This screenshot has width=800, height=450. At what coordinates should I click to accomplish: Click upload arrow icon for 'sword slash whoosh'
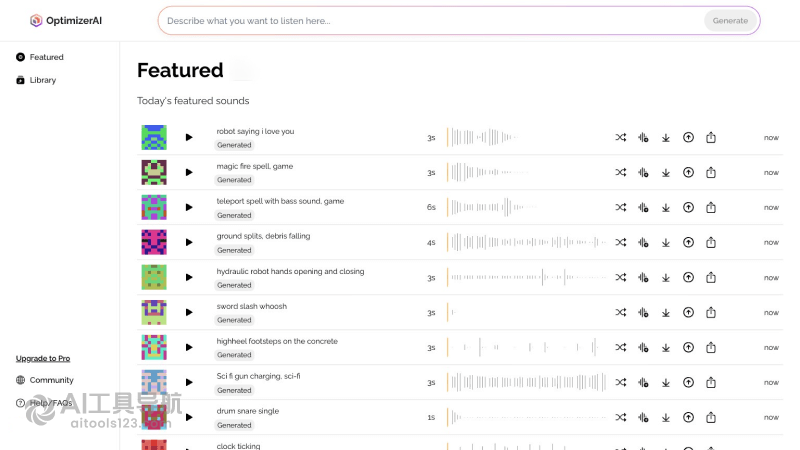(x=688, y=312)
